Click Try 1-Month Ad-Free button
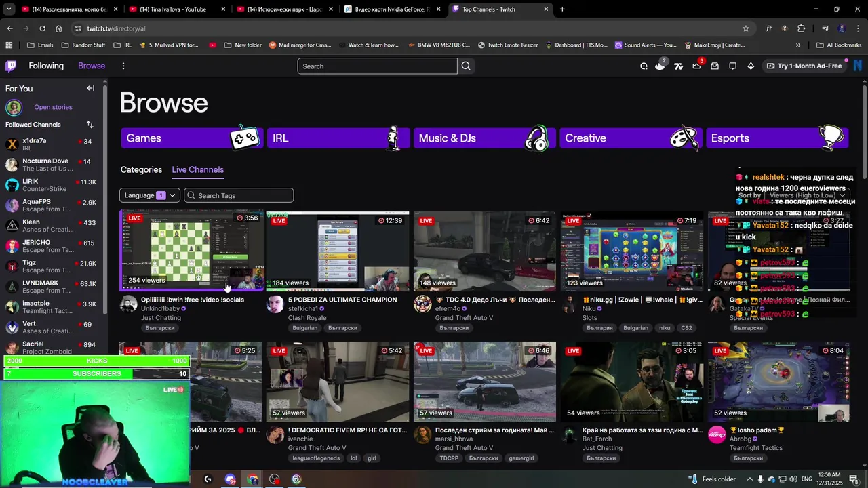Screen dimensions: 868x488 (x=804, y=66)
